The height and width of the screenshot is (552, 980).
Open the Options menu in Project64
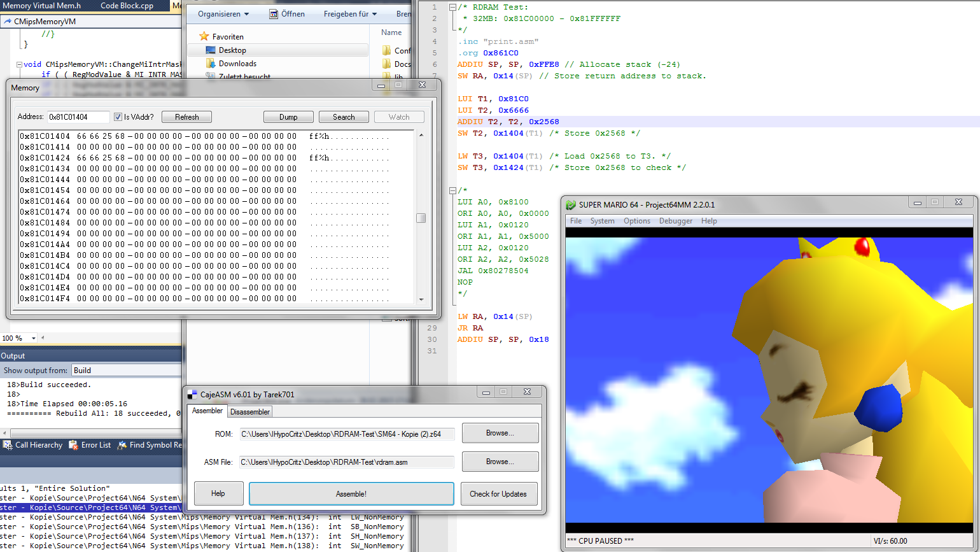click(637, 221)
